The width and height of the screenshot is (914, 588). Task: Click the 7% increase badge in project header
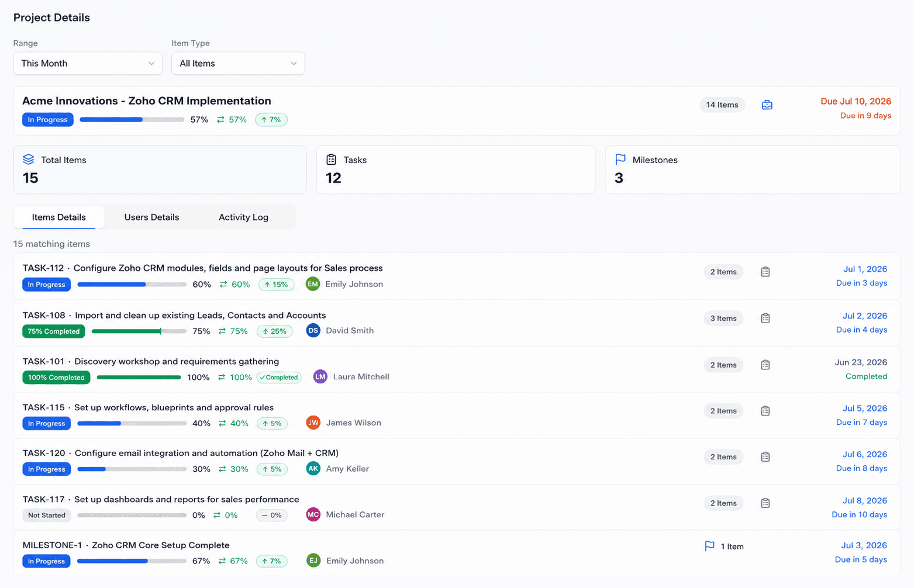click(x=271, y=120)
